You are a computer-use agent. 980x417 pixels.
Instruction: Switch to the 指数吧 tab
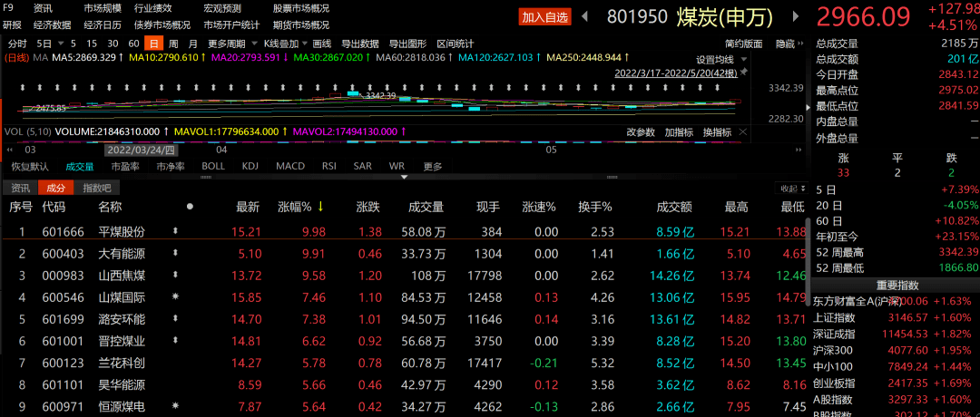(x=96, y=188)
